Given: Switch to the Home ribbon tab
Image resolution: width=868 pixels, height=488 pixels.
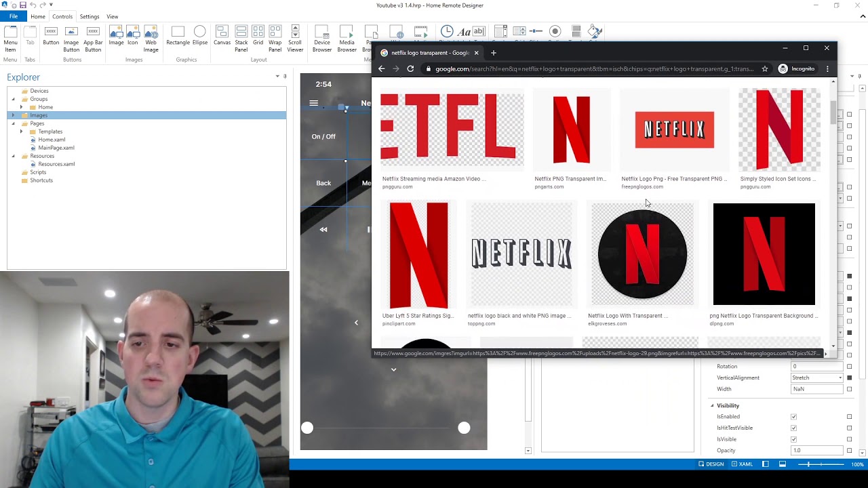Looking at the screenshot, I should tap(38, 16).
